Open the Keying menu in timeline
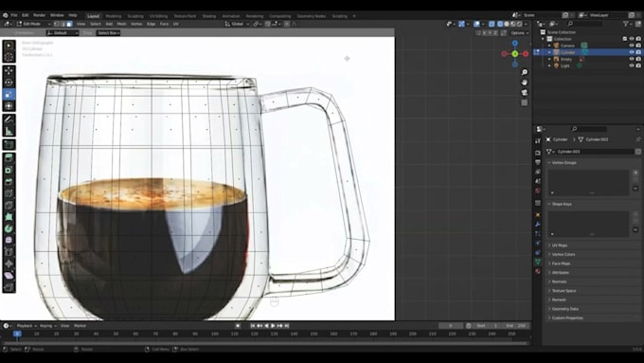 pos(47,326)
